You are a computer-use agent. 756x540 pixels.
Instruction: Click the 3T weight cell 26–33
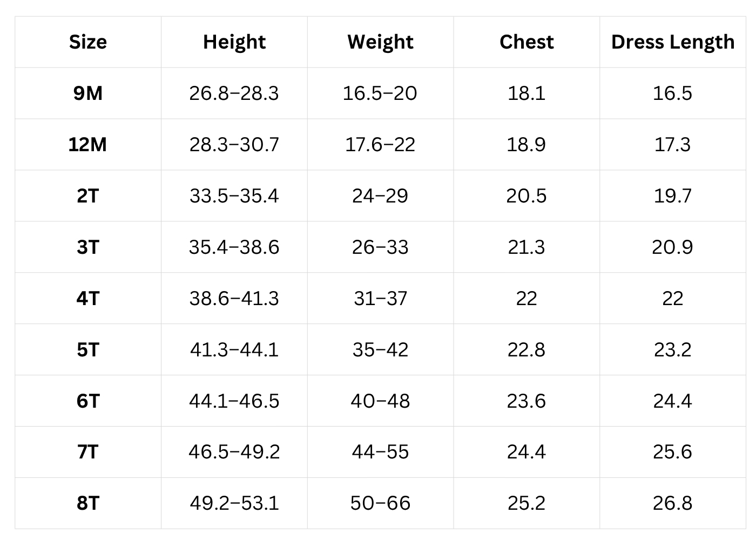coord(380,247)
